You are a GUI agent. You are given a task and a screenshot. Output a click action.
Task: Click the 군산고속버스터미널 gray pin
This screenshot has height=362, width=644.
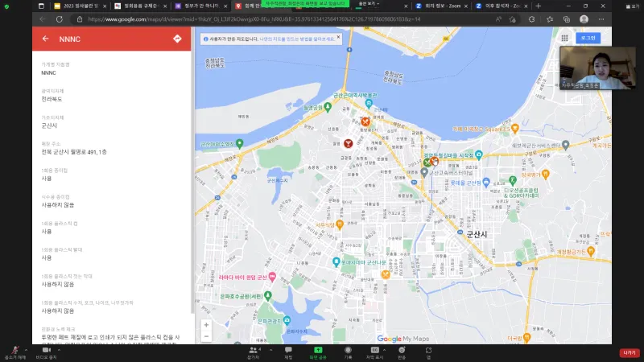pos(424,172)
